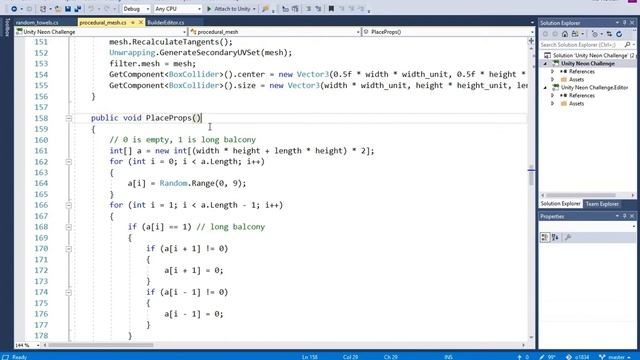Click the Solution Explorer forward arrow icon

pos(555,34)
